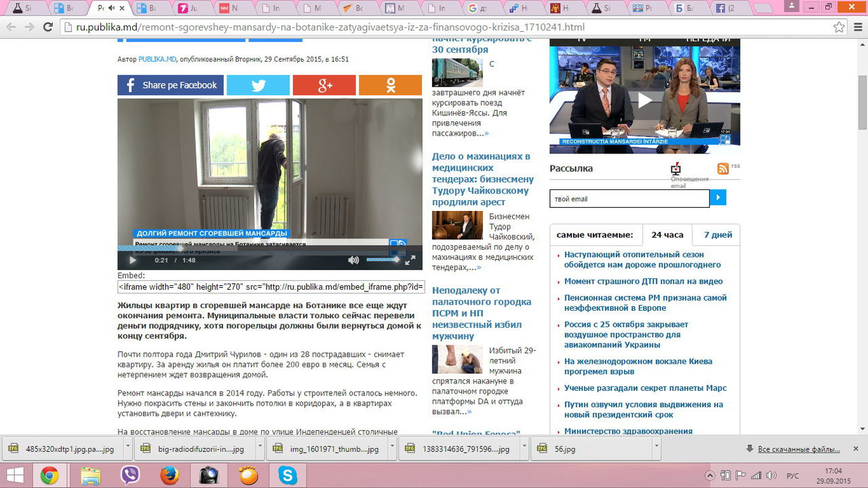Open downloaded file 56.jpg
Viewport: 868px width, 488px height.
click(x=591, y=449)
